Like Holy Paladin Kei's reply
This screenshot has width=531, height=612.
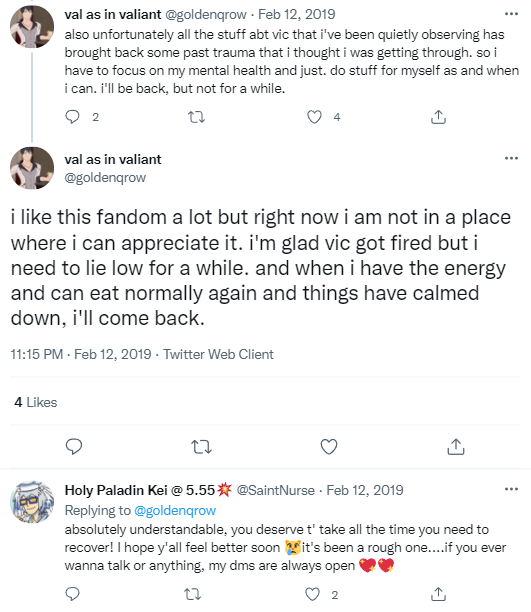tap(312, 594)
